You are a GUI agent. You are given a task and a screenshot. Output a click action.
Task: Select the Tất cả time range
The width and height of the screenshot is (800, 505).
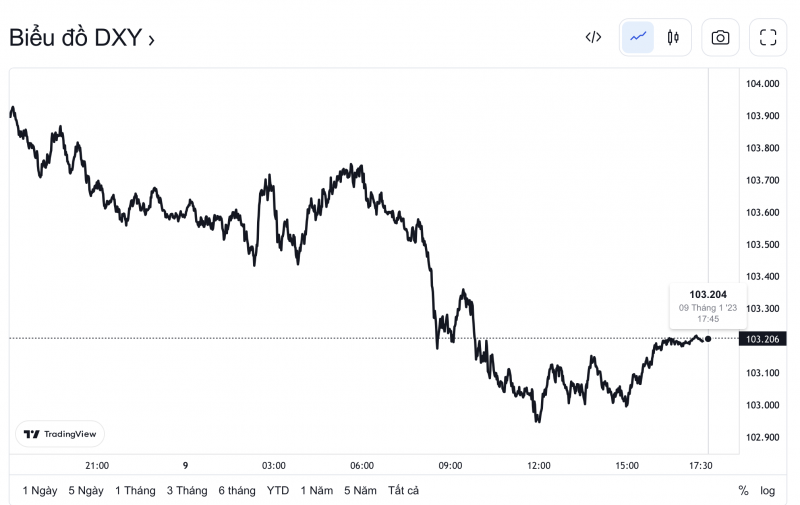point(403,490)
